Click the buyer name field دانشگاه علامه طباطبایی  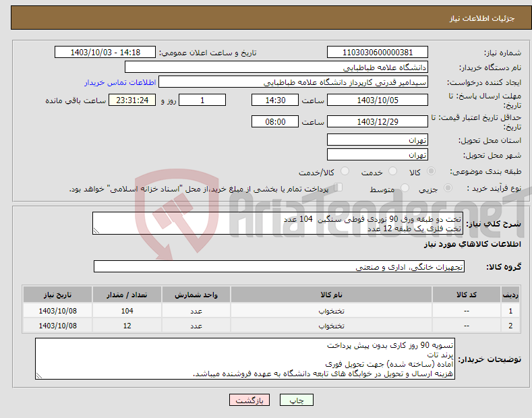[276, 67]
